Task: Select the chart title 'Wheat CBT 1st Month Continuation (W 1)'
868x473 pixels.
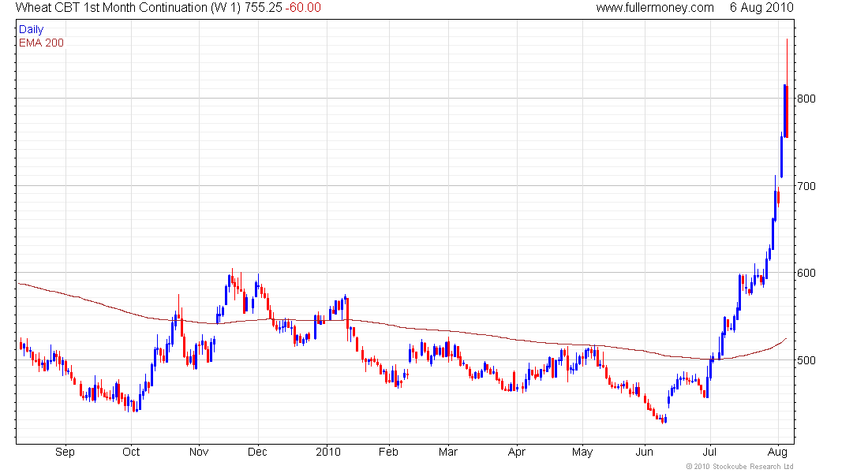Action: click(128, 8)
